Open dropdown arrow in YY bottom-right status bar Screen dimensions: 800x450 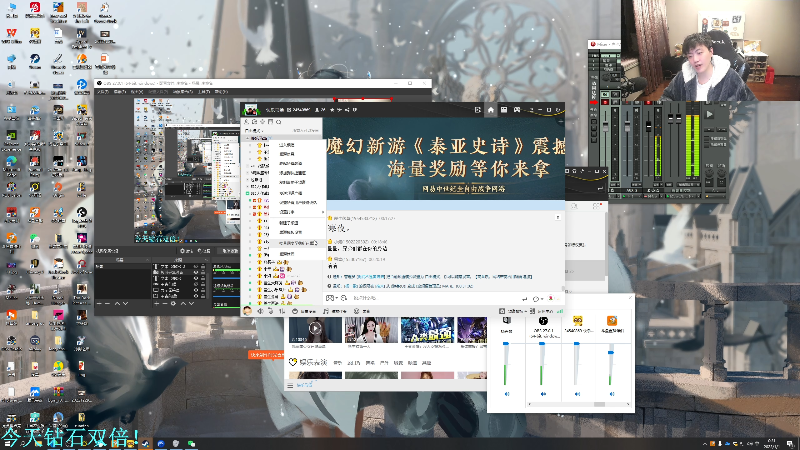coord(526,311)
